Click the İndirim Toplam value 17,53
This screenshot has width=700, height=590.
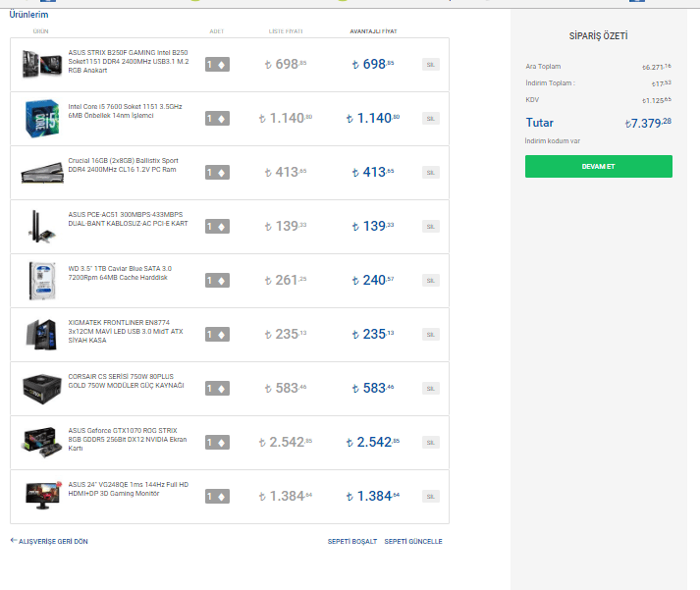[661, 83]
